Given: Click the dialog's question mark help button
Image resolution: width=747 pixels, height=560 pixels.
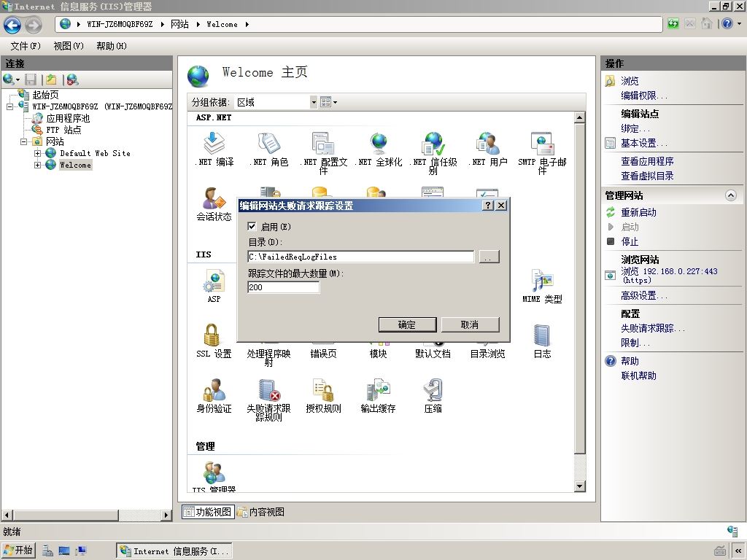Looking at the screenshot, I should (x=488, y=205).
